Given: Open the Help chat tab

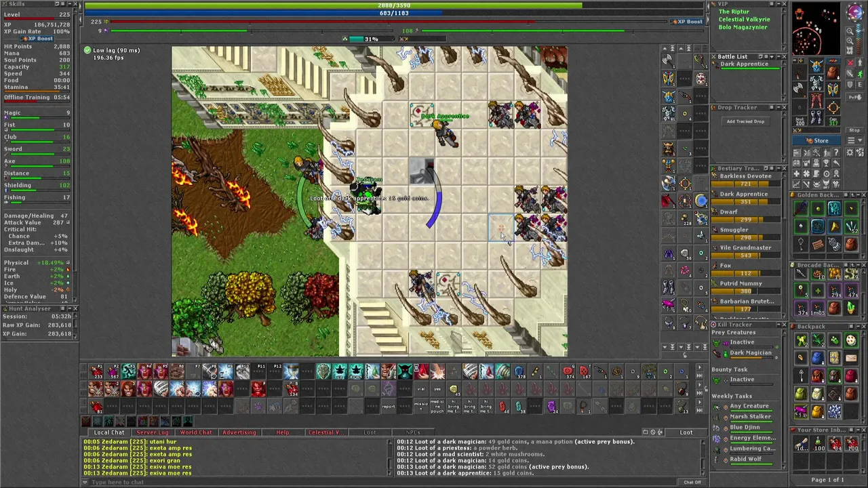Looking at the screenshot, I should click(x=283, y=432).
